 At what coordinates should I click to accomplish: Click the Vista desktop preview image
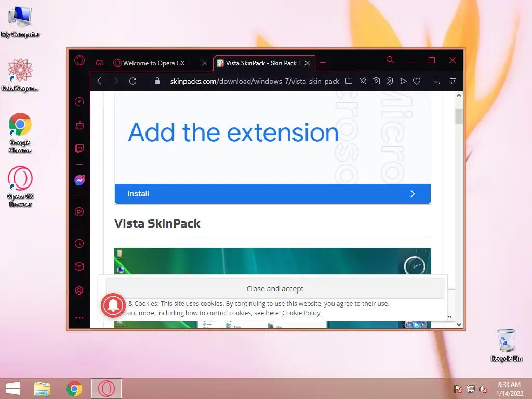[272, 261]
